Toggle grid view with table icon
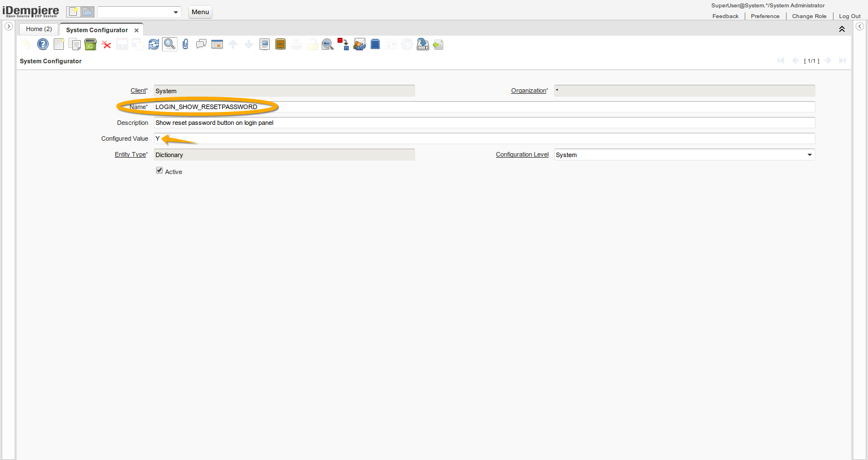Screen dimensions: 868x460 coord(217,44)
